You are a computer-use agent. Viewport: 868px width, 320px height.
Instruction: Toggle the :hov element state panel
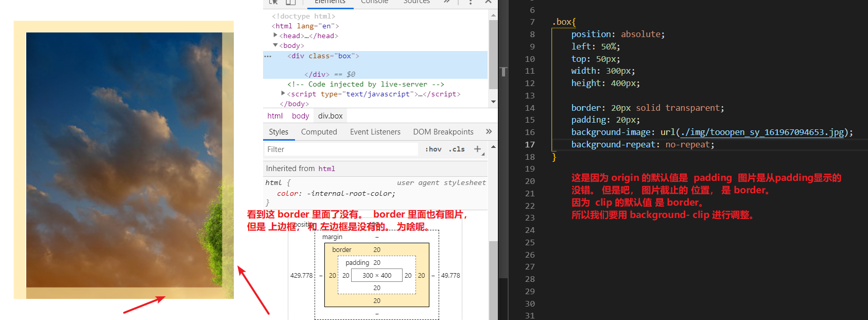click(433, 149)
